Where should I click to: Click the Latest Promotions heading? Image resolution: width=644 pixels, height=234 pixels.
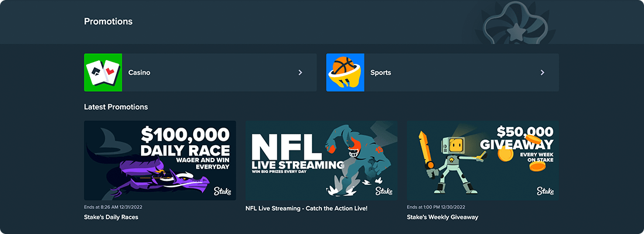[116, 107]
